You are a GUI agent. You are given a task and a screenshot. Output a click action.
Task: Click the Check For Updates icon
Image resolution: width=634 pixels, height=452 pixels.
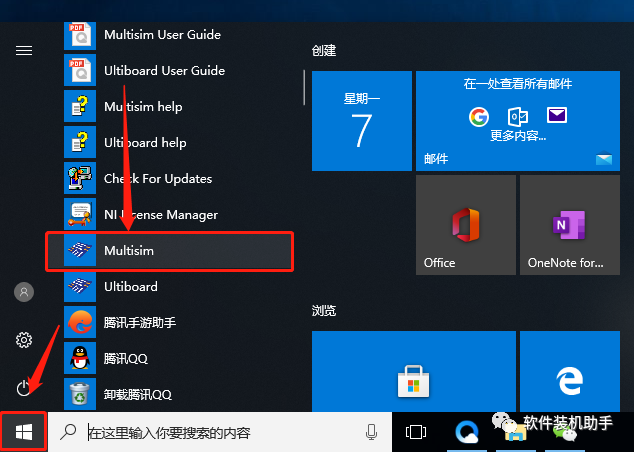click(x=80, y=178)
